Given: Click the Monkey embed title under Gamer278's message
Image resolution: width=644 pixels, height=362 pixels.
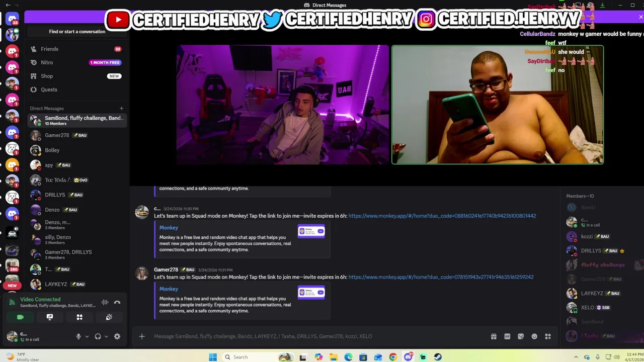Looking at the screenshot, I should 169,289.
